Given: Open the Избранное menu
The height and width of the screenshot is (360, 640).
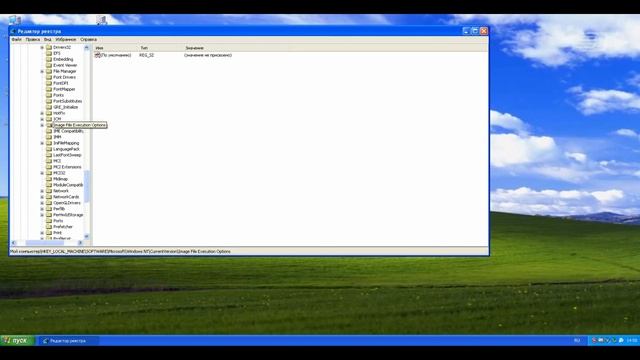Looking at the screenshot, I should coord(66,40).
